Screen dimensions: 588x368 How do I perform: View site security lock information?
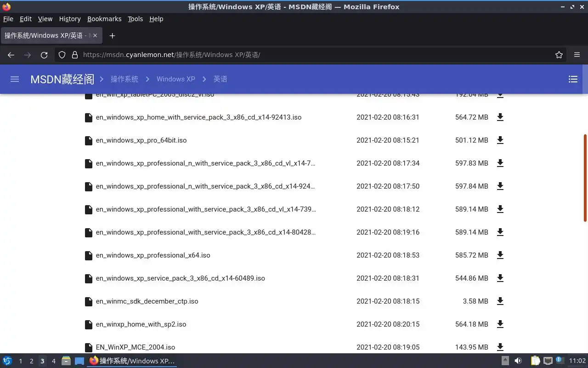pos(75,55)
